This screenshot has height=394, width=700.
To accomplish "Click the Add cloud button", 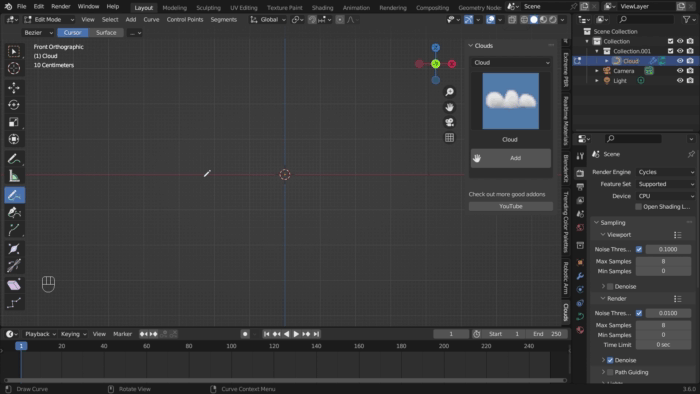I will pyautogui.click(x=511, y=158).
